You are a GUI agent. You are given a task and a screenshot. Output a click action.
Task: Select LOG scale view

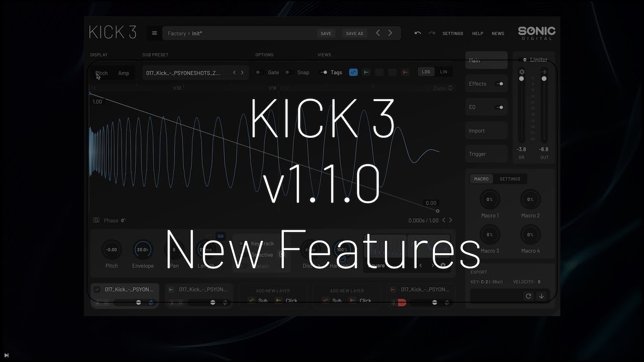pos(426,72)
